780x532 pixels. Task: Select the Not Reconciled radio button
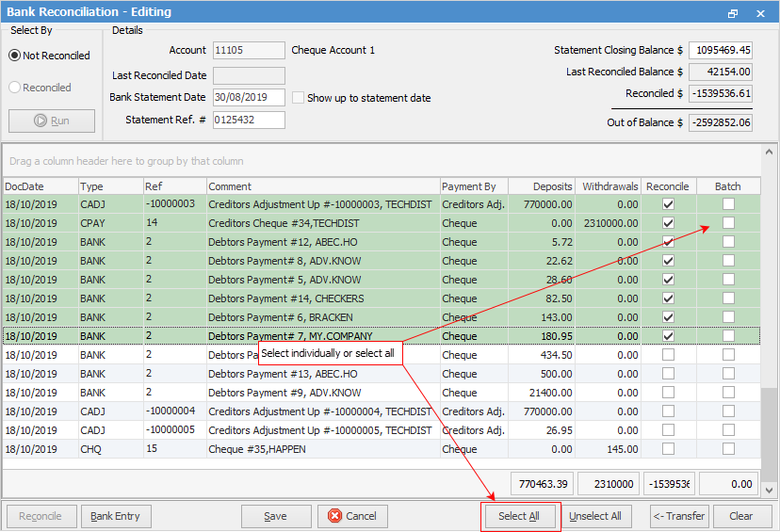click(15, 56)
